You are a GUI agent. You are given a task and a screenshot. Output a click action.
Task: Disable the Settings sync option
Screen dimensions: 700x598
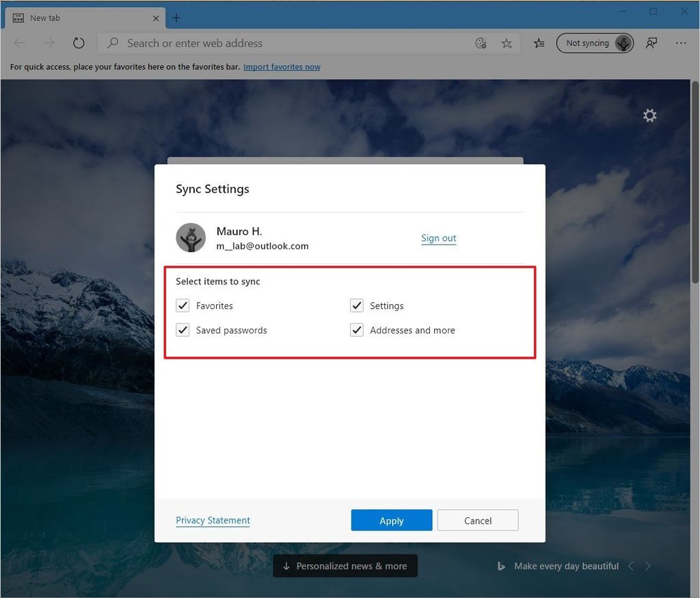click(x=356, y=305)
